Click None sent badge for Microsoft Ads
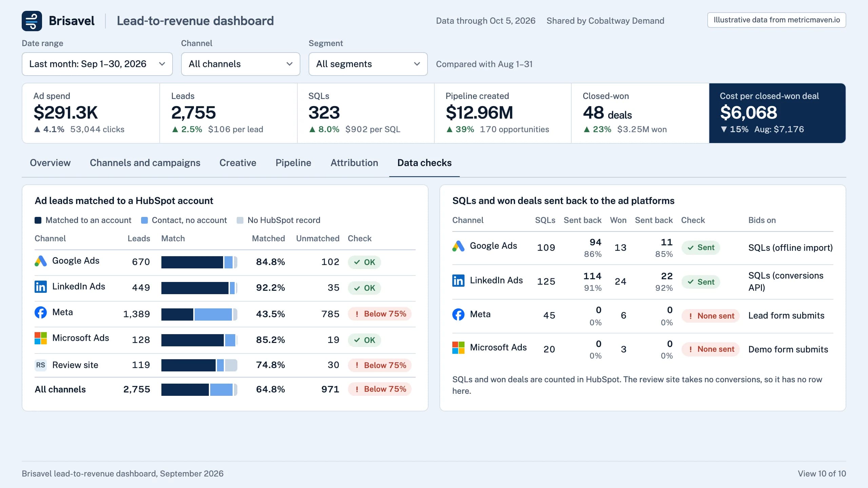 click(x=711, y=349)
